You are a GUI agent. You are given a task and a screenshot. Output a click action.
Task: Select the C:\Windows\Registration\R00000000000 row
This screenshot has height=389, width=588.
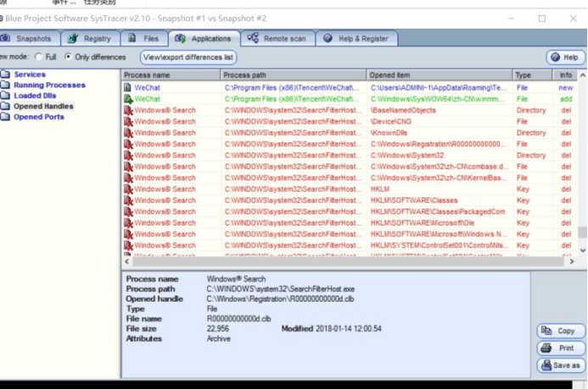point(350,144)
